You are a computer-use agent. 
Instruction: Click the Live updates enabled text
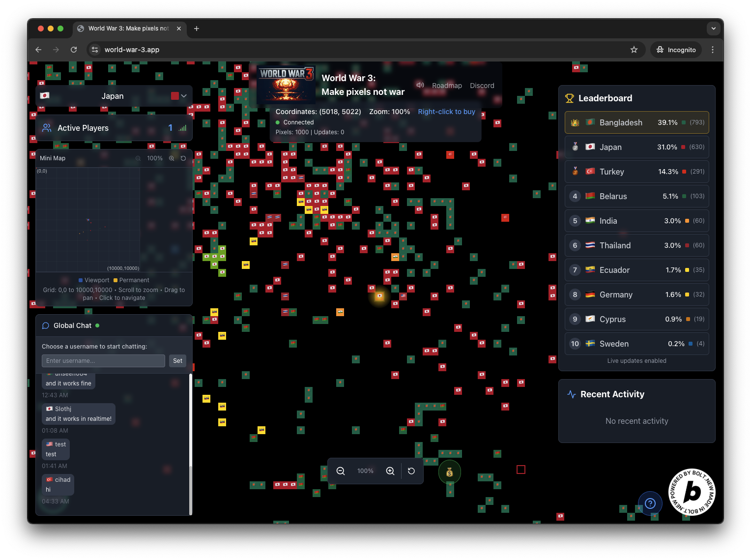click(x=637, y=361)
